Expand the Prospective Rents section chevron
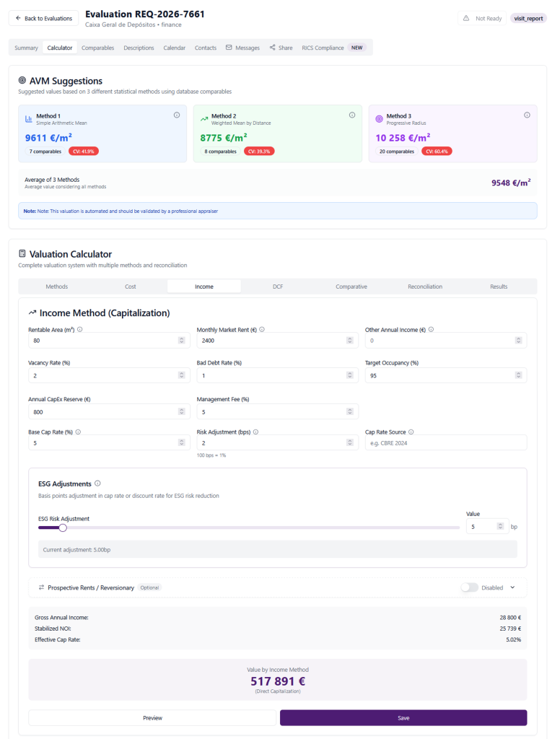The width and height of the screenshot is (560, 739). click(512, 587)
